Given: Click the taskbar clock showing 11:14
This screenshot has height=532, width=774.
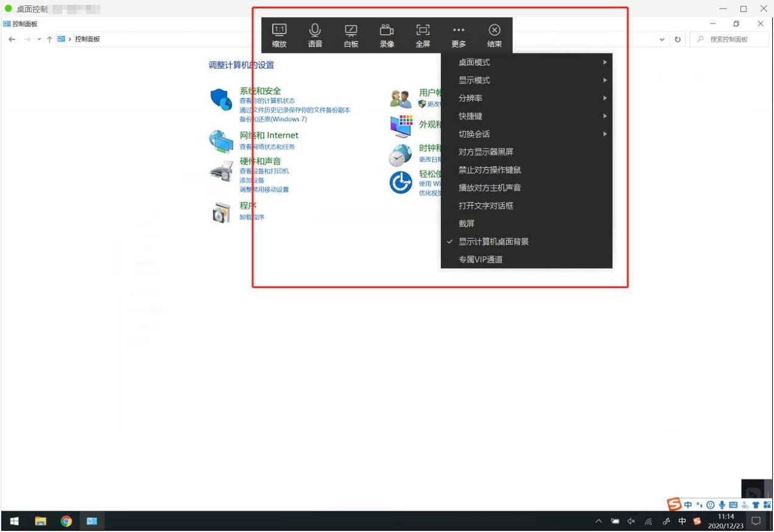Looking at the screenshot, I should (x=726, y=521).
